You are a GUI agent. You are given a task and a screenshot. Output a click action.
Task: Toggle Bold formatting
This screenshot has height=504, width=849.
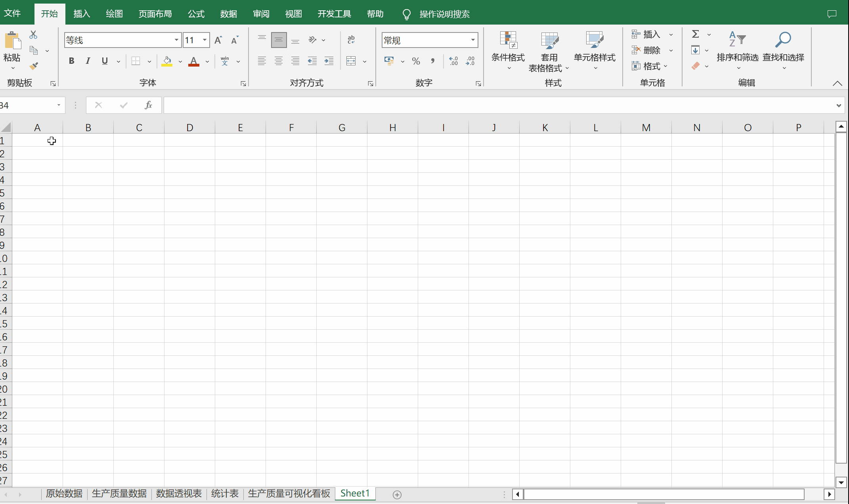click(71, 61)
